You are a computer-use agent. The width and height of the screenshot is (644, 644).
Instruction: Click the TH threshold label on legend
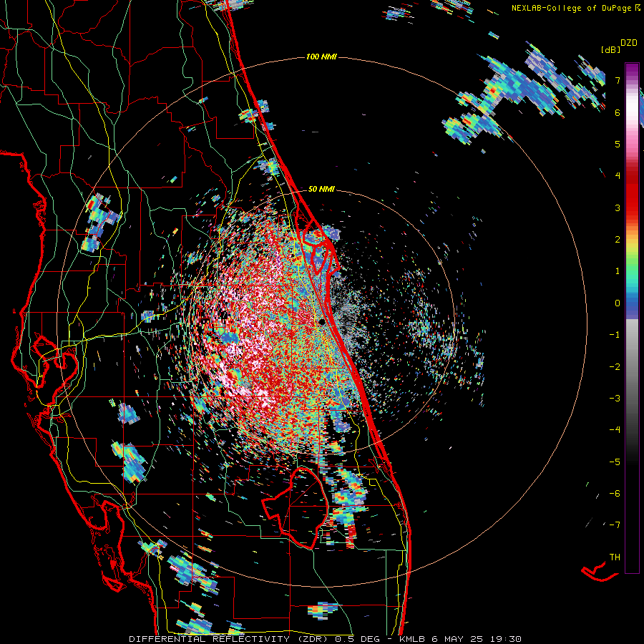[x=615, y=557]
